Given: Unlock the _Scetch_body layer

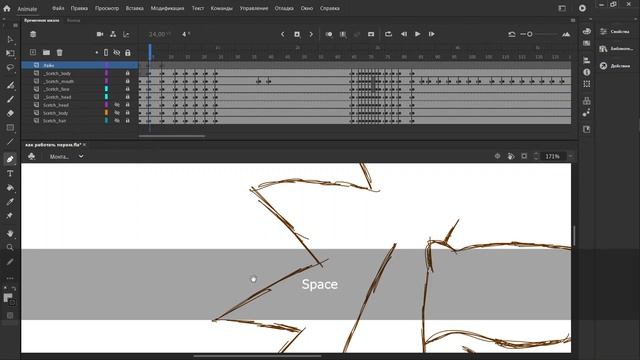Looking at the screenshot, I should (x=127, y=73).
